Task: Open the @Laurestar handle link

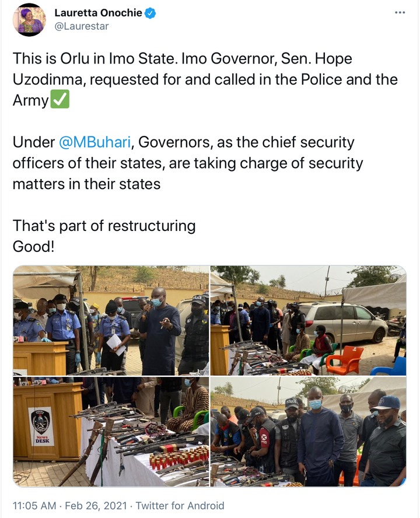Action: 81,26
